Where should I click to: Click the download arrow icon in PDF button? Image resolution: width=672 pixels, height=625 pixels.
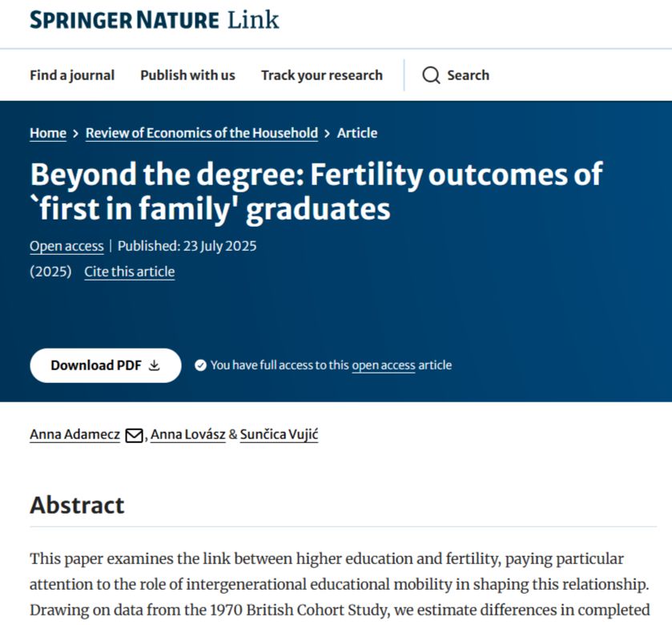pos(155,365)
